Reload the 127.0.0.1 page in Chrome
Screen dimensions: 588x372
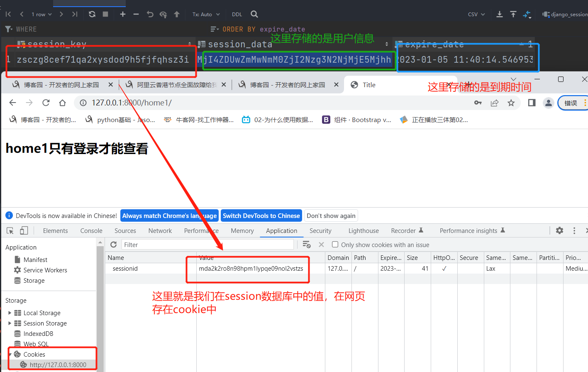46,103
